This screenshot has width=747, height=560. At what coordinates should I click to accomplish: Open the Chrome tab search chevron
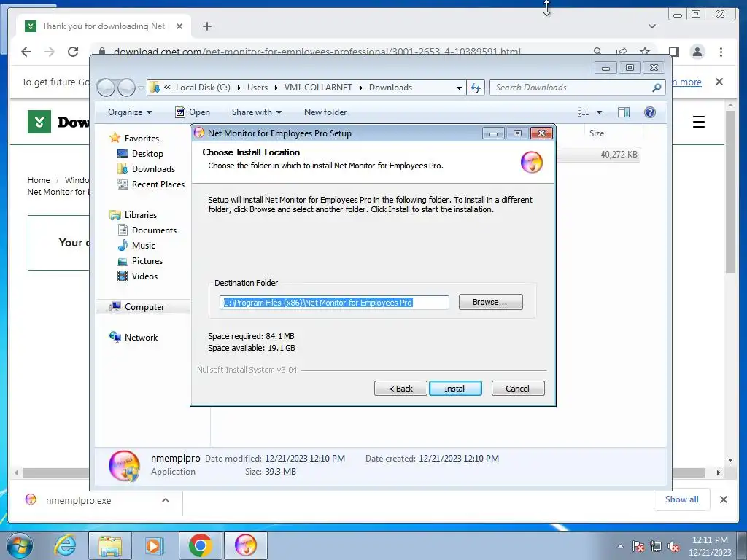652,26
